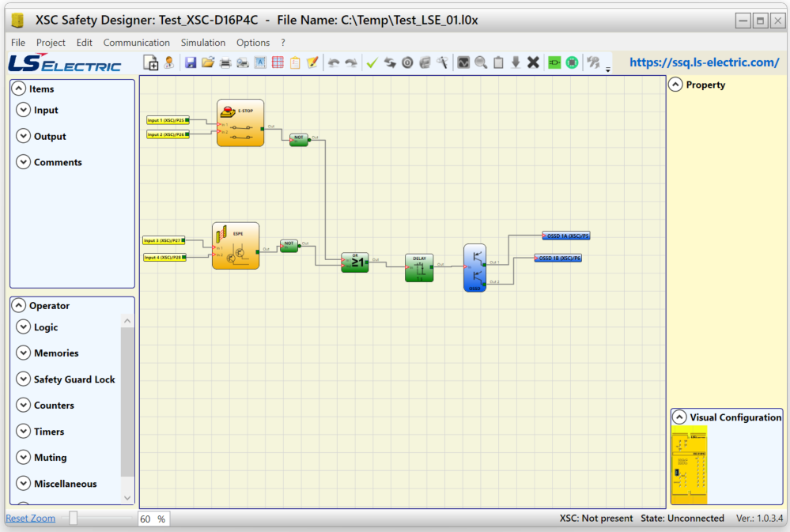Expand the Comments category

pyautogui.click(x=23, y=162)
